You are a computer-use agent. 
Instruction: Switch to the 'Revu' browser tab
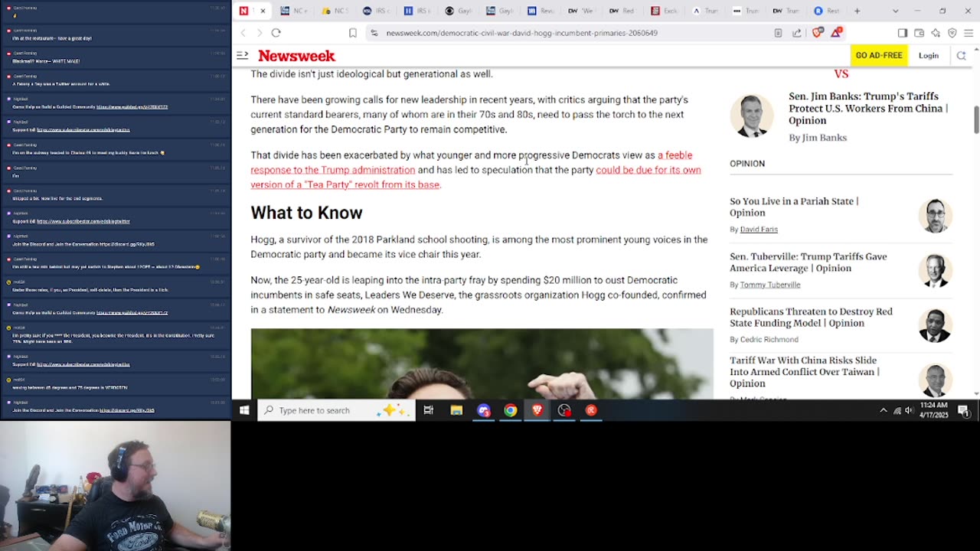(541, 11)
